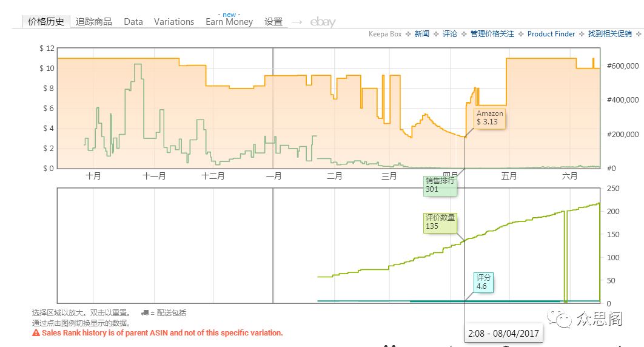This screenshot has width=644, height=347.
Task: Click the 200 review-count axis value
Action: click(613, 212)
